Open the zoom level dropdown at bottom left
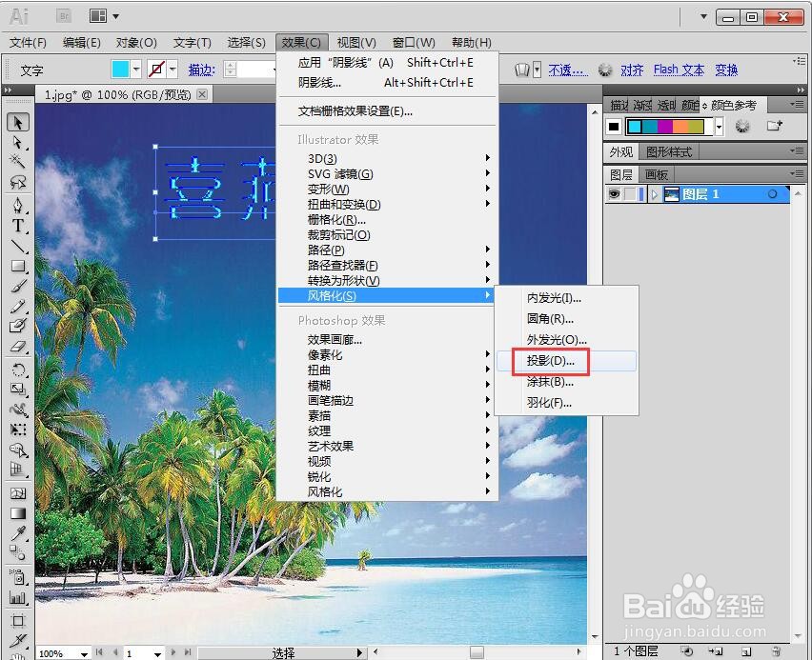The width and height of the screenshot is (812, 660). point(83,653)
